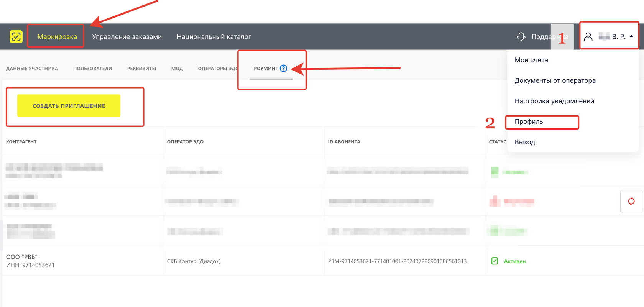This screenshot has width=644, height=307.
Task: Click the Роуминг help question icon
Action: coord(284,68)
